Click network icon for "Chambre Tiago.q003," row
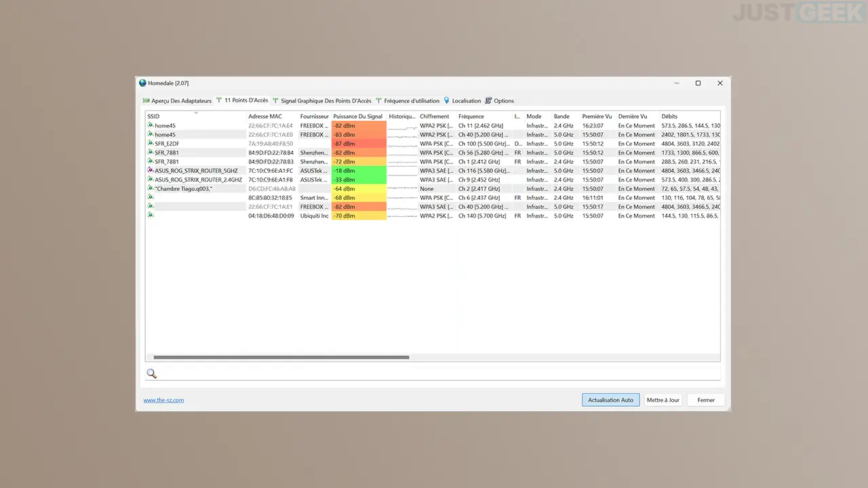Viewport: 868px width, 488px height. (151, 188)
